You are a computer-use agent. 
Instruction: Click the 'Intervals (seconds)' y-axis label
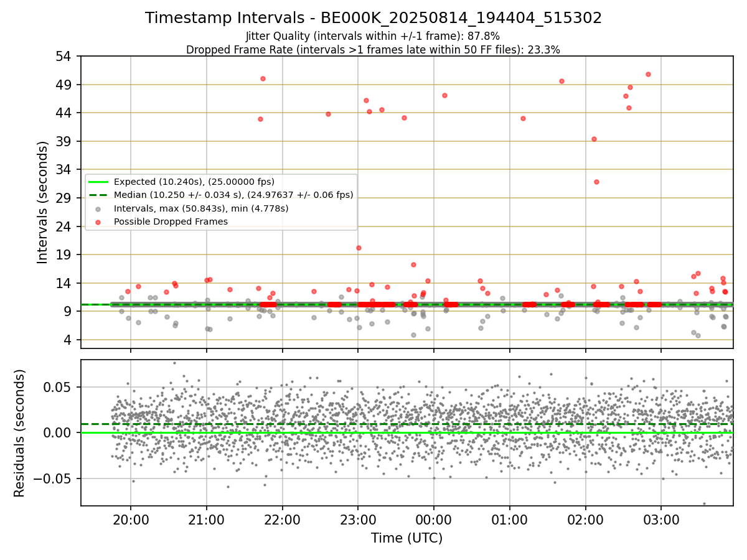click(42, 202)
